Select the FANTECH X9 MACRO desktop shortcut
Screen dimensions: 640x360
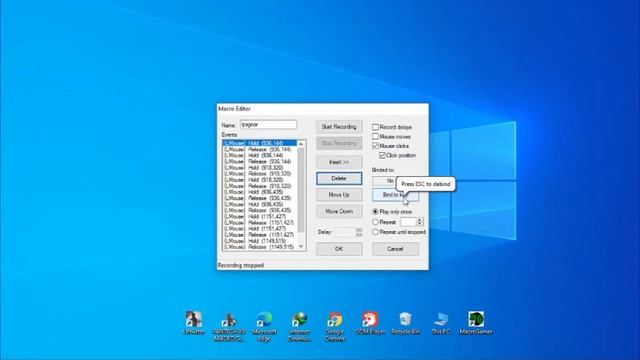[229, 327]
